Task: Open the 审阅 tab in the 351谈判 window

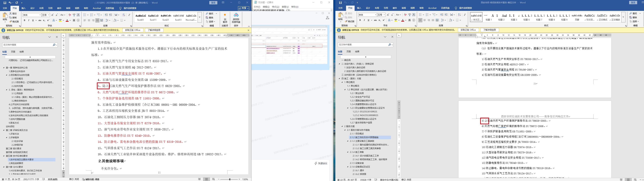Action: pos(68,8)
